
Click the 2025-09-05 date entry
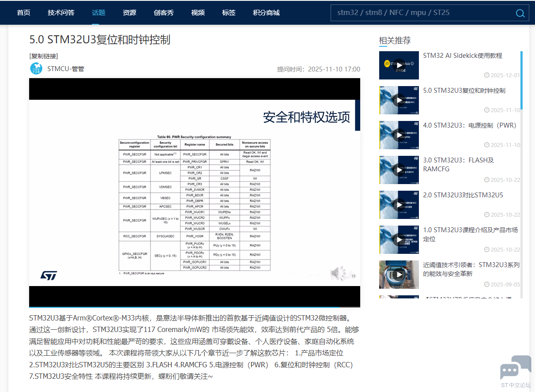[502, 285]
